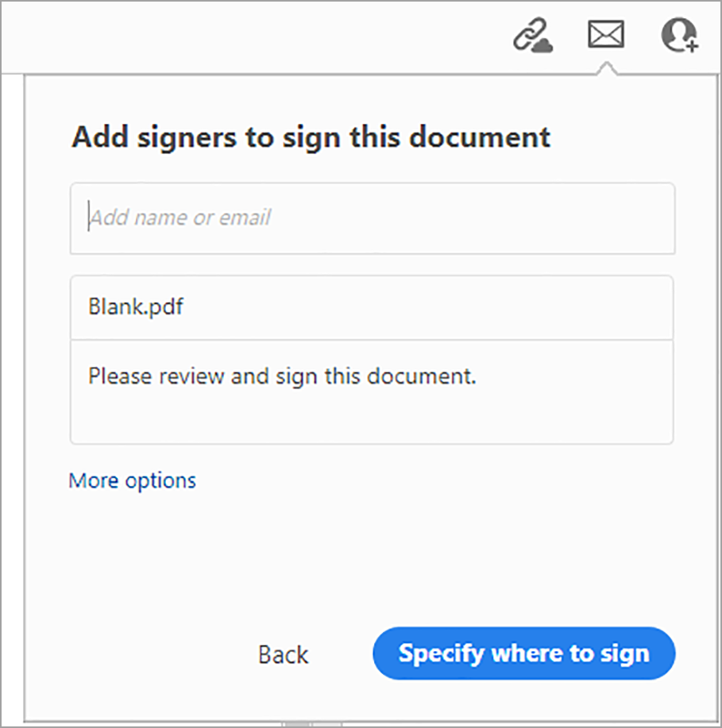Switch to link sharing via the cloud-link icon
The width and height of the screenshot is (722, 728).
(531, 36)
